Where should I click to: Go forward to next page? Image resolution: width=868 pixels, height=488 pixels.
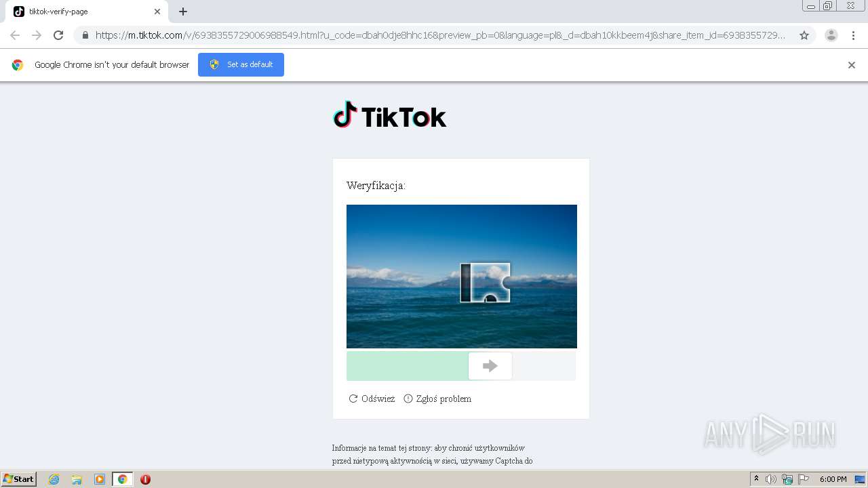(37, 35)
